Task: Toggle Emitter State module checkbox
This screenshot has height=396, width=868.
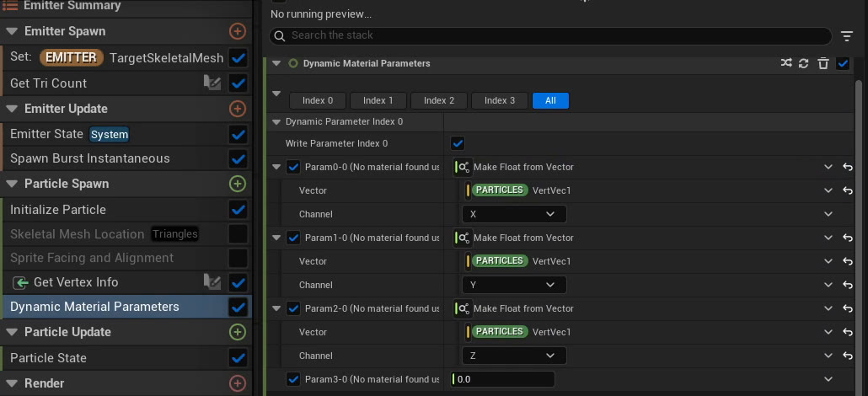Action: click(238, 134)
